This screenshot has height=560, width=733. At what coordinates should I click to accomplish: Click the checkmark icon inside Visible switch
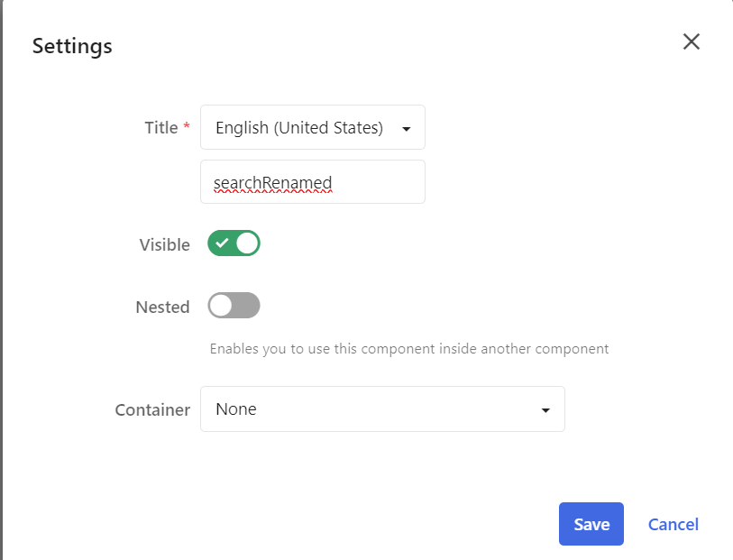pyautogui.click(x=222, y=243)
